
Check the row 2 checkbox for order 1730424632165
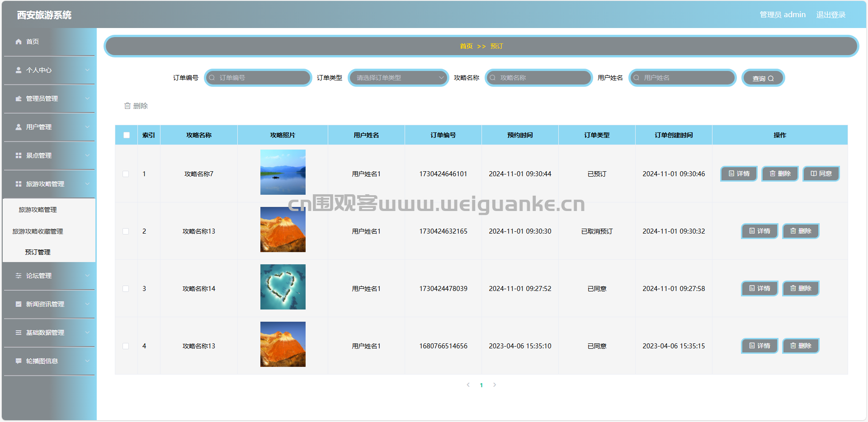(x=126, y=231)
